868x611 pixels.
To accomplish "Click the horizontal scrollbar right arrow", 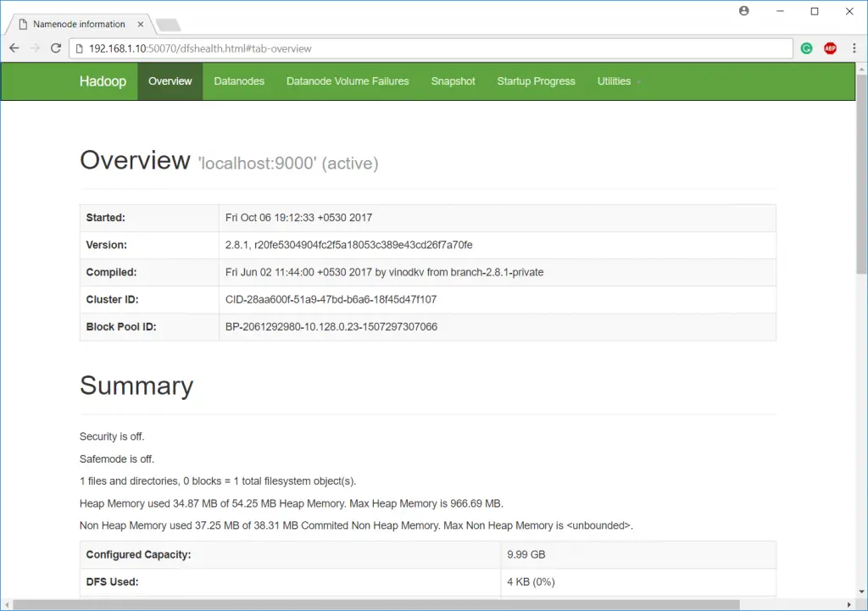I will coord(849,604).
